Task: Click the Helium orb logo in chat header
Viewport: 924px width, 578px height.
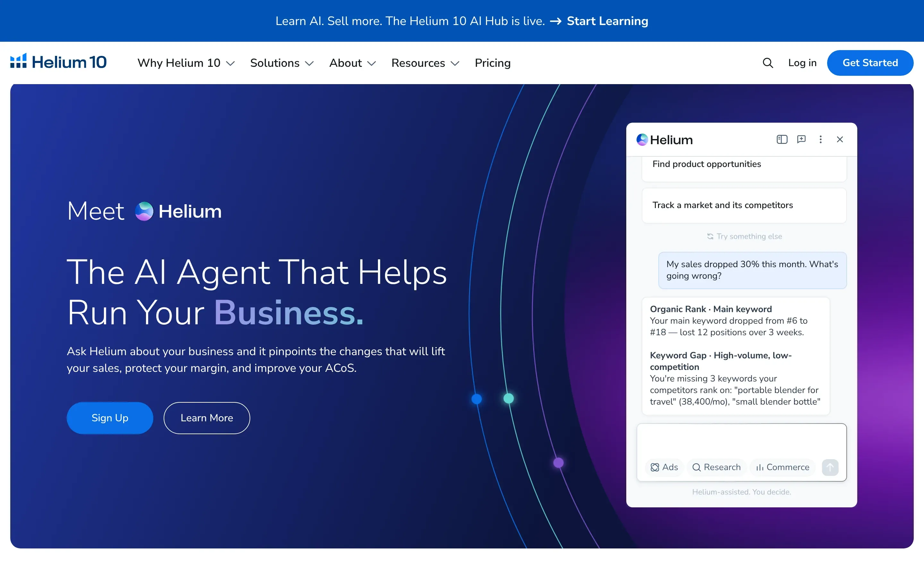Action: tap(642, 140)
